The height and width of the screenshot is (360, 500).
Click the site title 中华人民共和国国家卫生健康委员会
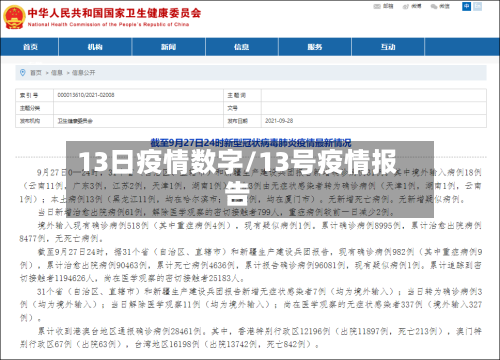[114, 13]
